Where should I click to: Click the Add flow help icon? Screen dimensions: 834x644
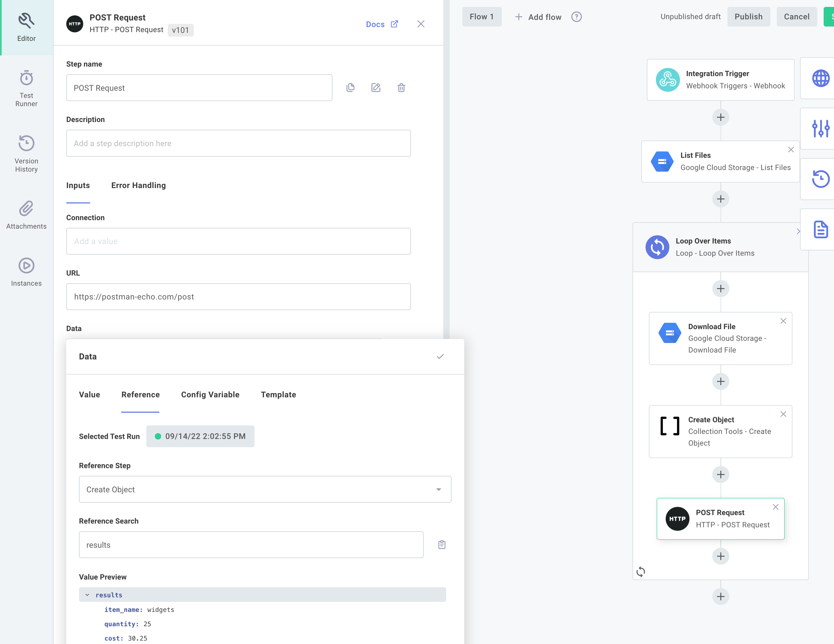[576, 17]
